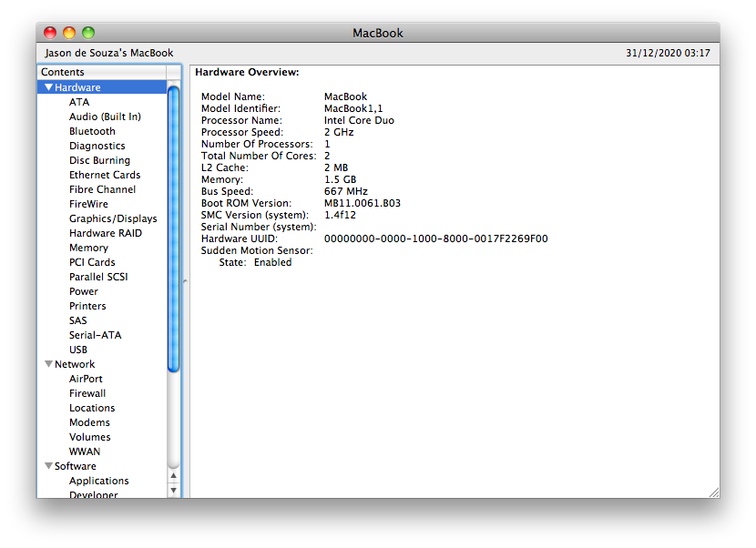Select Parallel SCSI item
This screenshot has height=548, width=756.
tap(98, 277)
